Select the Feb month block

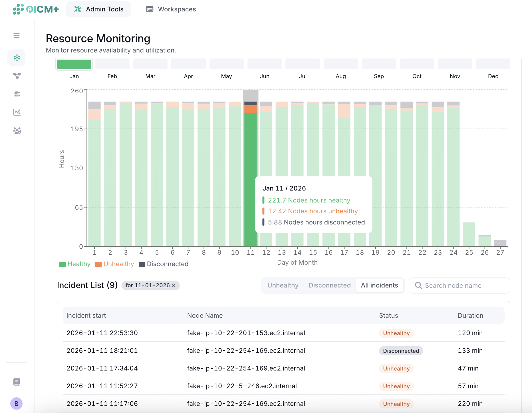click(112, 64)
